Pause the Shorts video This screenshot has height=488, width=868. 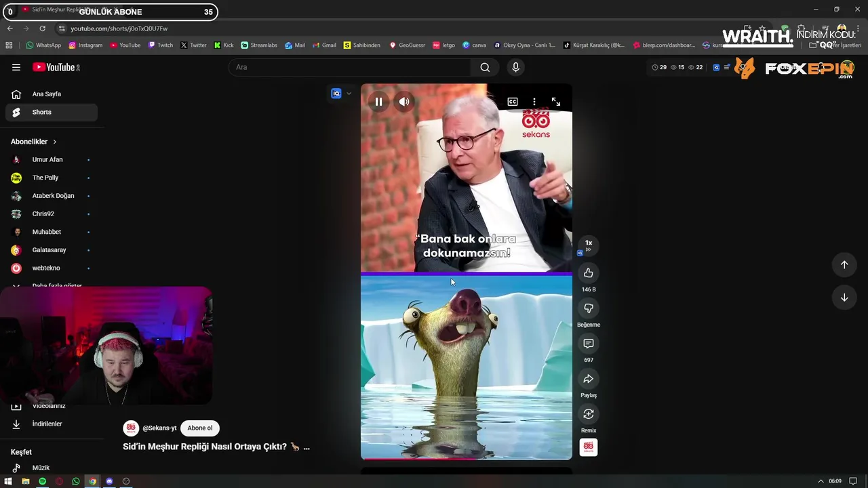[378, 102]
